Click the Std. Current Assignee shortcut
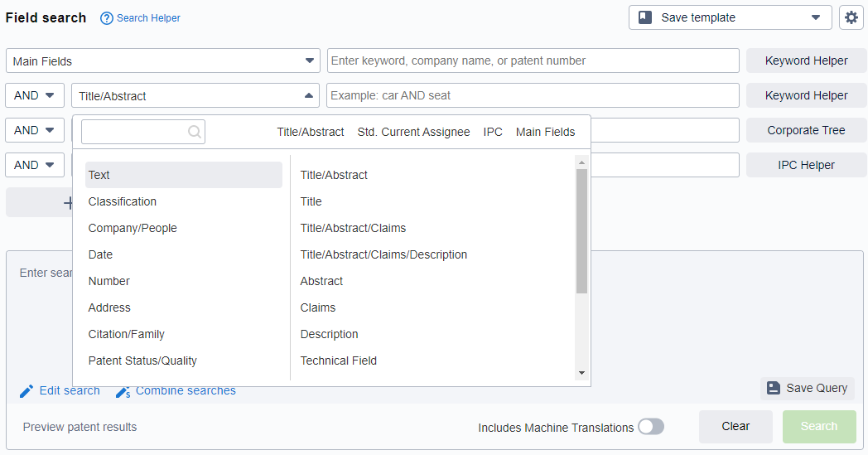This screenshot has height=455, width=868. [x=413, y=132]
